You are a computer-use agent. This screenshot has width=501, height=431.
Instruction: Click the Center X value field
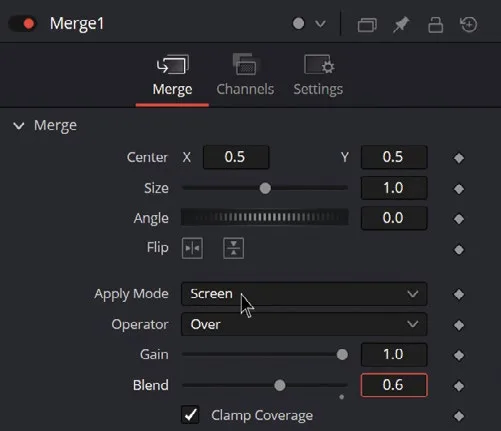[236, 157]
